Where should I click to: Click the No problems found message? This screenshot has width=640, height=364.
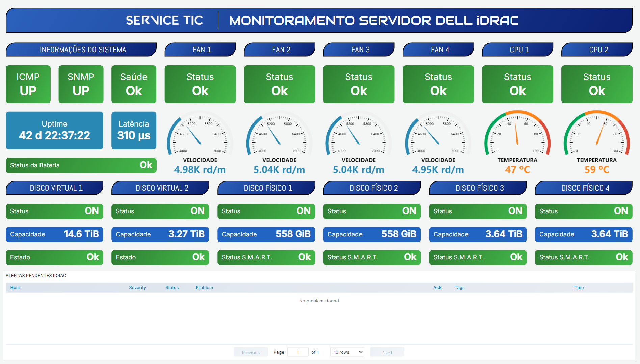coord(319,301)
